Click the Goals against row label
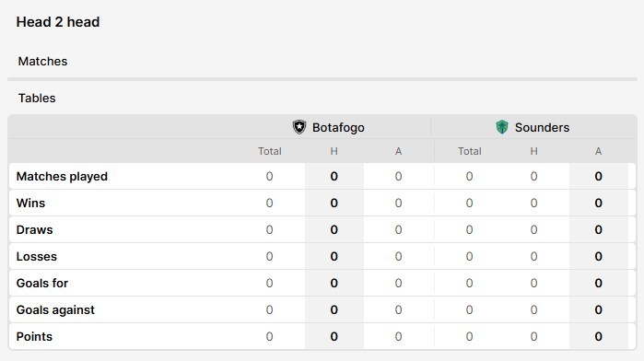644x361 pixels. click(x=55, y=310)
